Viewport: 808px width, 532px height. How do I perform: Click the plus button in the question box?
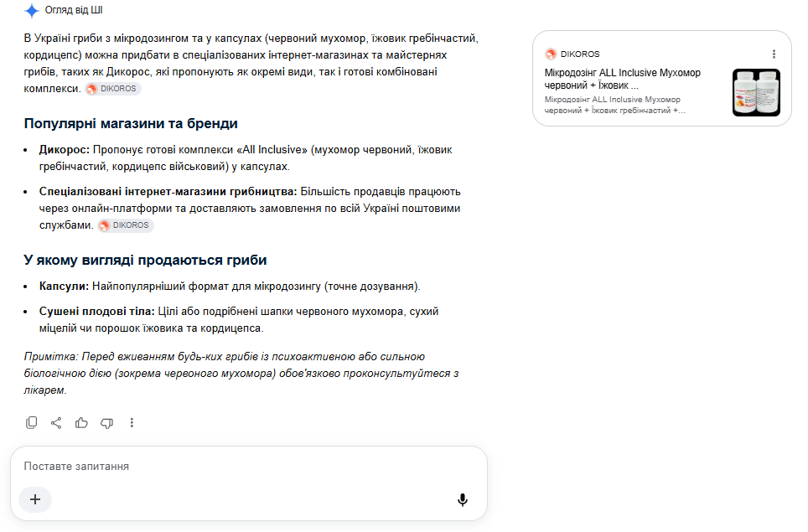35,499
